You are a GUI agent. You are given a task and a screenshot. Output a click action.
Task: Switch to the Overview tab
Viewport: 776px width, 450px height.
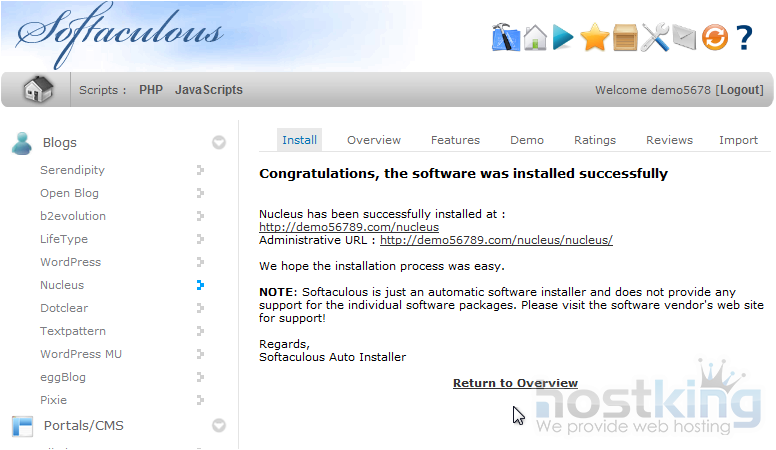coord(374,140)
